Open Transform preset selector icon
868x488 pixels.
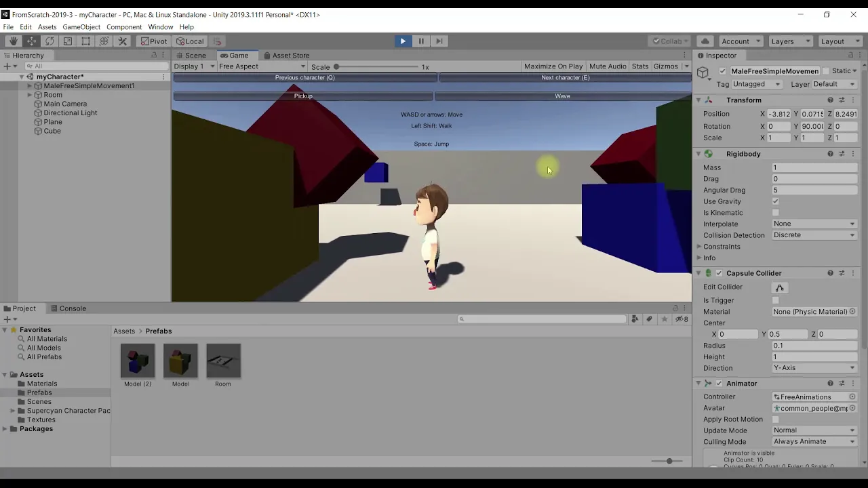point(842,100)
